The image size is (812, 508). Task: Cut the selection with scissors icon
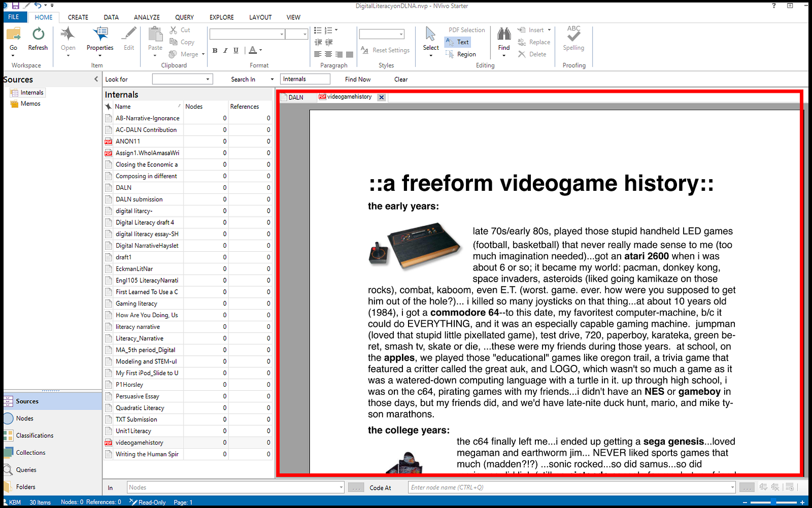(174, 30)
